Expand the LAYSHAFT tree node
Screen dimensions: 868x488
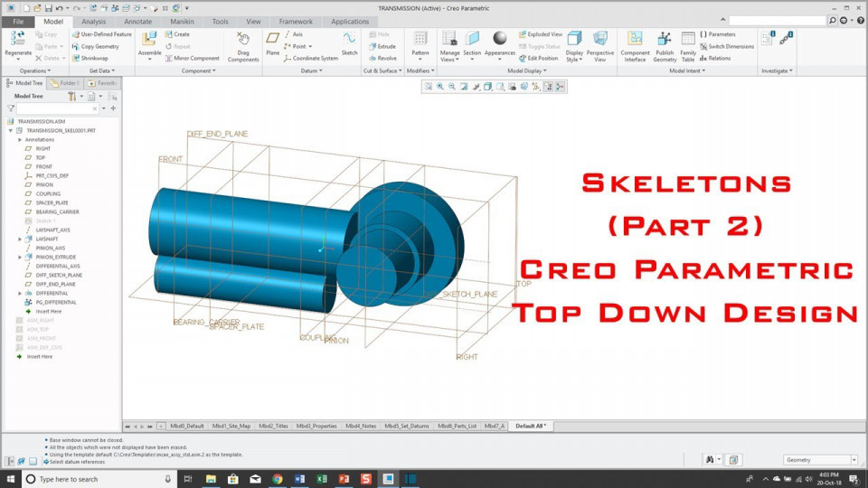20,239
